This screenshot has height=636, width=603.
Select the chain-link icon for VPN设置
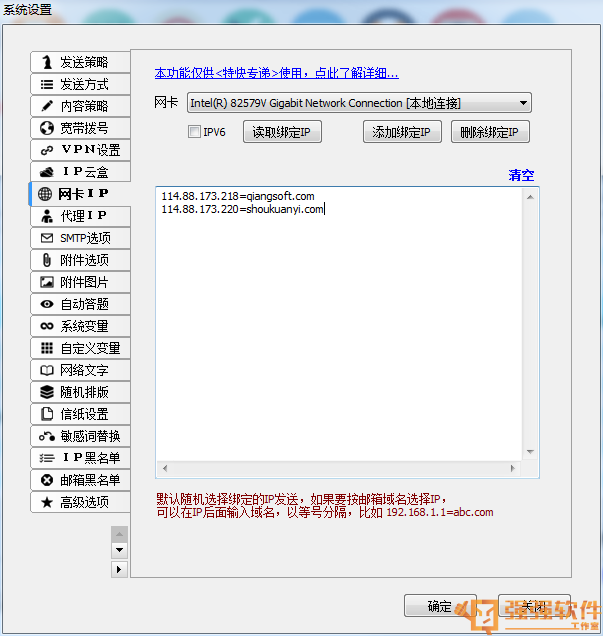tap(47, 150)
